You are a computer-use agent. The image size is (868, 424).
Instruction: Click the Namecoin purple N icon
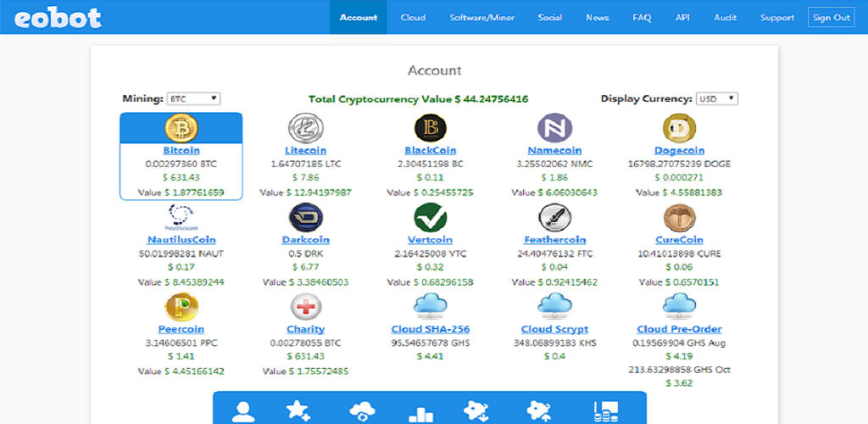coord(554,128)
